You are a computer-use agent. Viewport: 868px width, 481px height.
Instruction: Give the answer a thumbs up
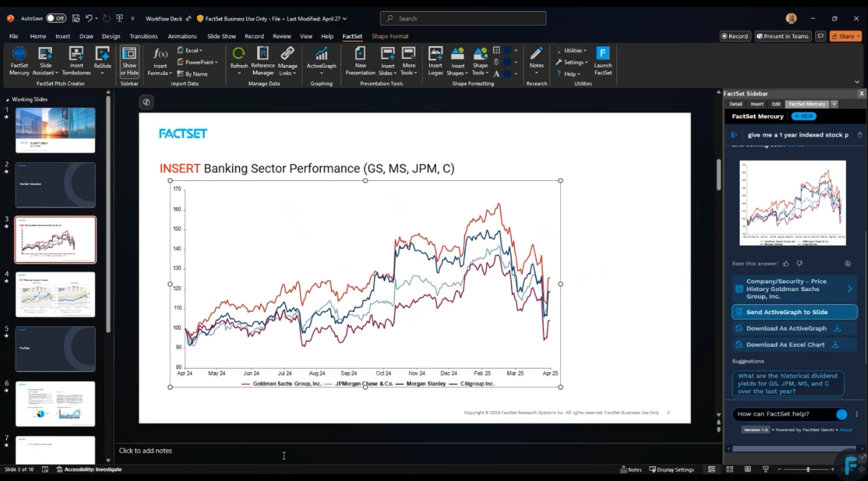[785, 263]
